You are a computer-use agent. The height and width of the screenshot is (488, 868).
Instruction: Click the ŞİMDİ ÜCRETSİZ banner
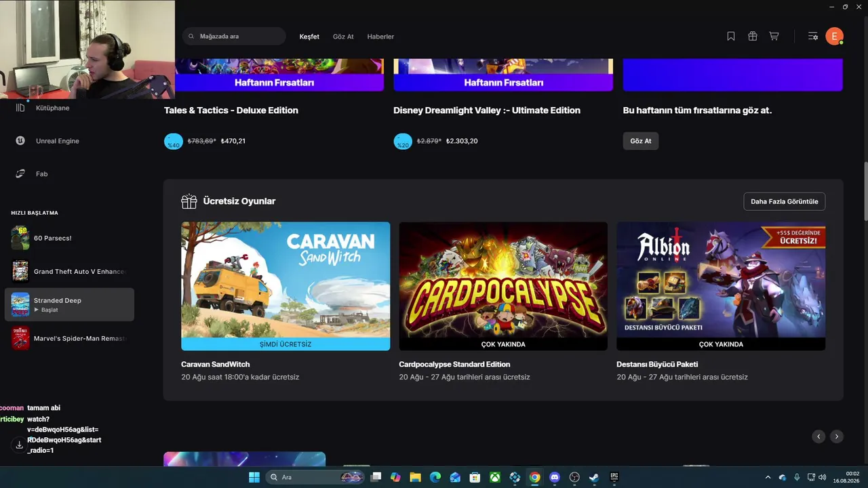pyautogui.click(x=285, y=344)
